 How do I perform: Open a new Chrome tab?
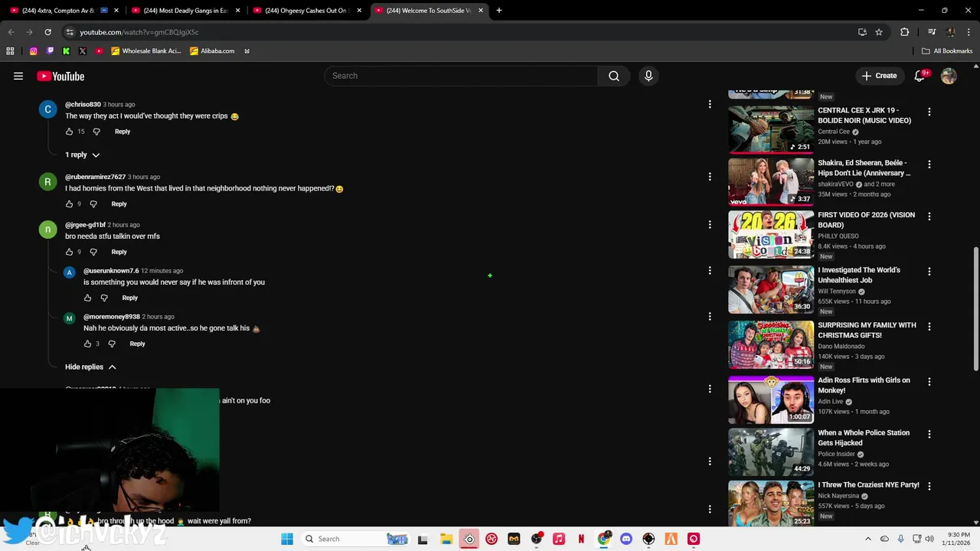[x=499, y=11]
